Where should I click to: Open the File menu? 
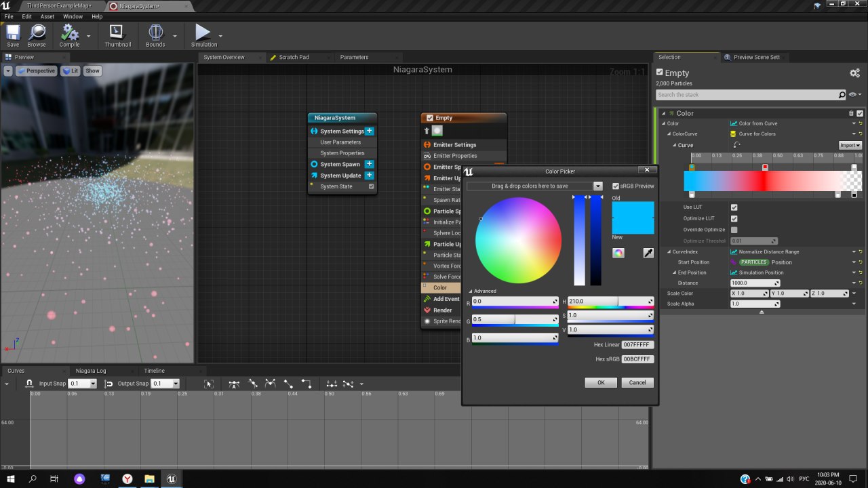[x=9, y=16]
